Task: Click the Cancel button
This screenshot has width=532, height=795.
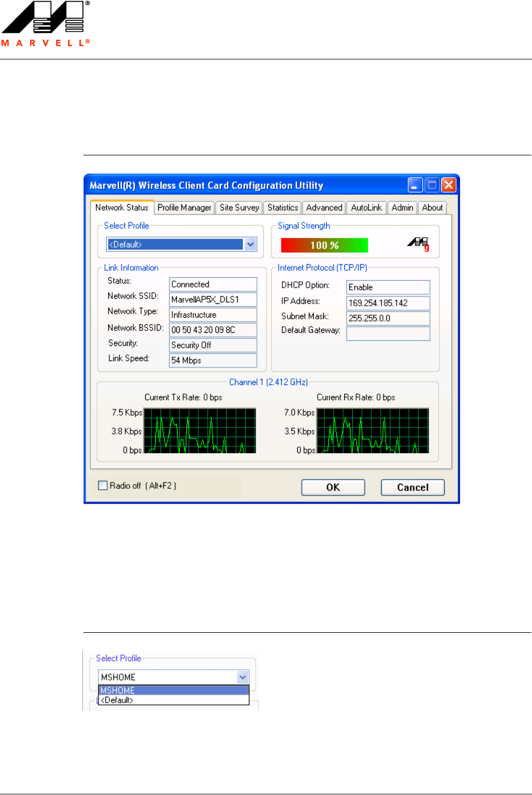Action: (x=413, y=487)
